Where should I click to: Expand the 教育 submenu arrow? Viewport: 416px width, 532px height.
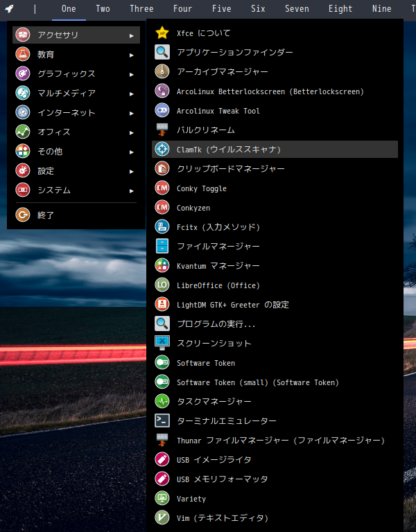click(132, 55)
